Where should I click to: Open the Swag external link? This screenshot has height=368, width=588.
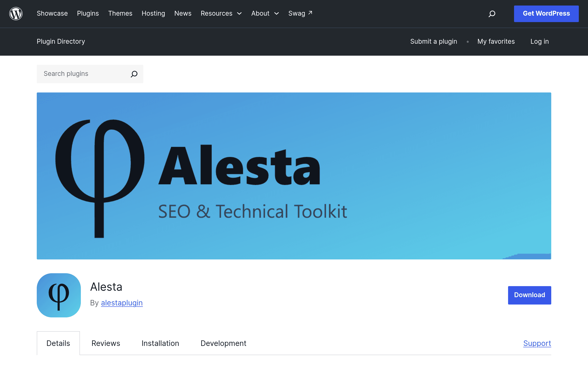tap(300, 14)
